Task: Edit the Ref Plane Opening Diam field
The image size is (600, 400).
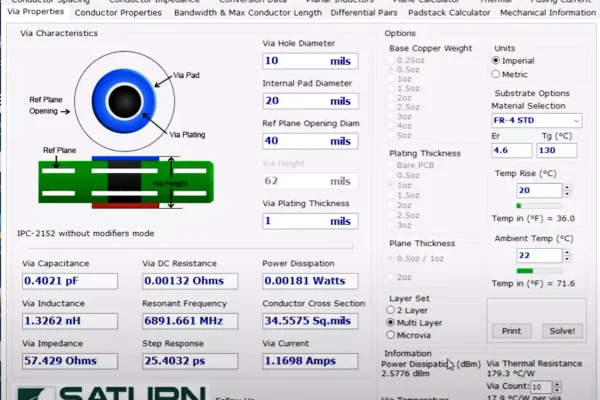Action: click(x=310, y=141)
